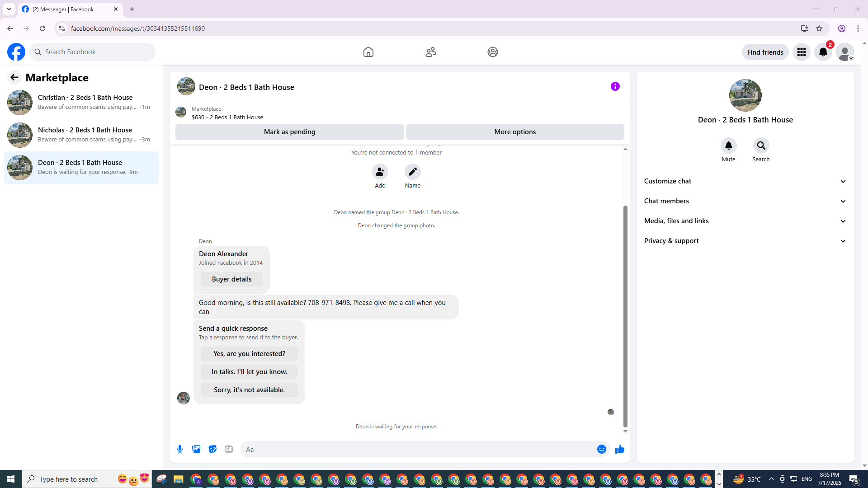Expand Privacy & support section

click(745, 241)
